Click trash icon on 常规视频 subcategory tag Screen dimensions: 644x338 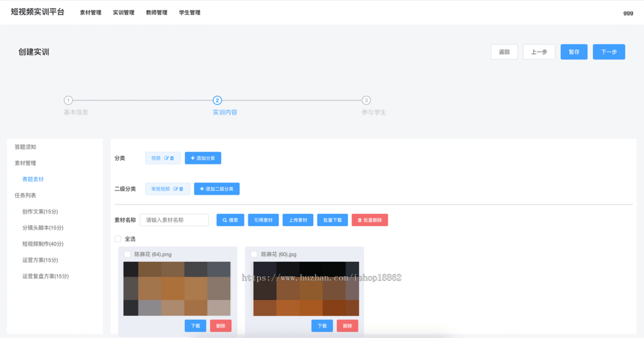[181, 189]
